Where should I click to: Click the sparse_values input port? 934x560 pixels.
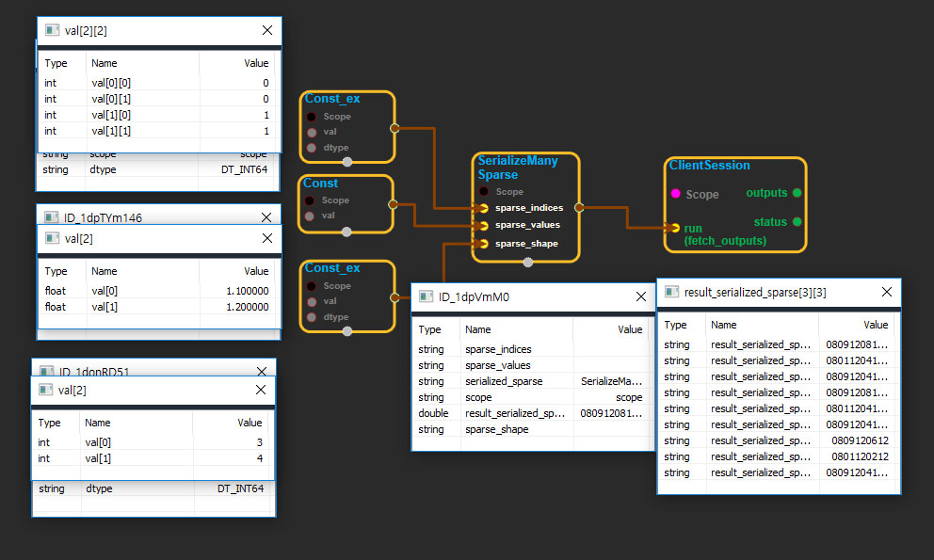pyautogui.click(x=484, y=226)
